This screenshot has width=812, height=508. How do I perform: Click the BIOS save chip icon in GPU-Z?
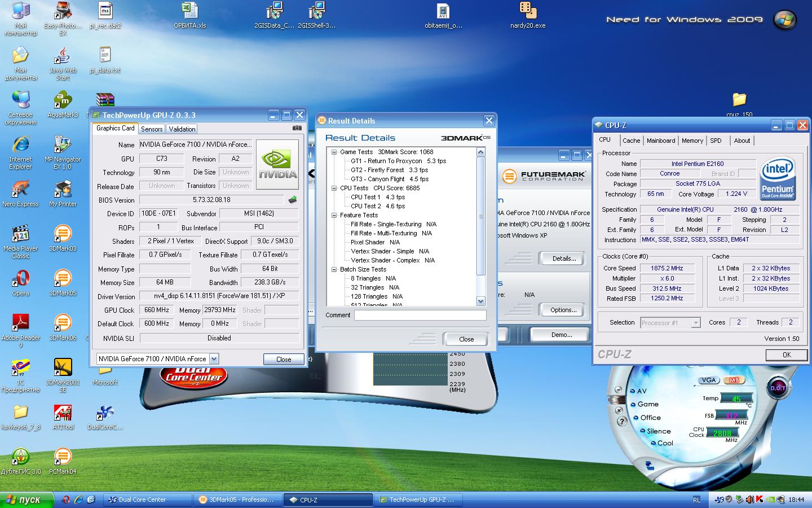pyautogui.click(x=292, y=200)
